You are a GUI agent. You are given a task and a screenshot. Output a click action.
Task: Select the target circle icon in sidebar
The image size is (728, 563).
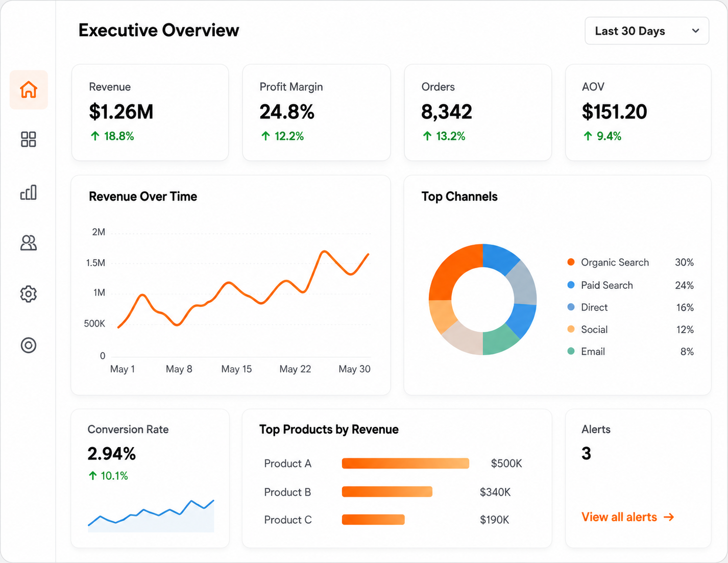[x=29, y=346]
